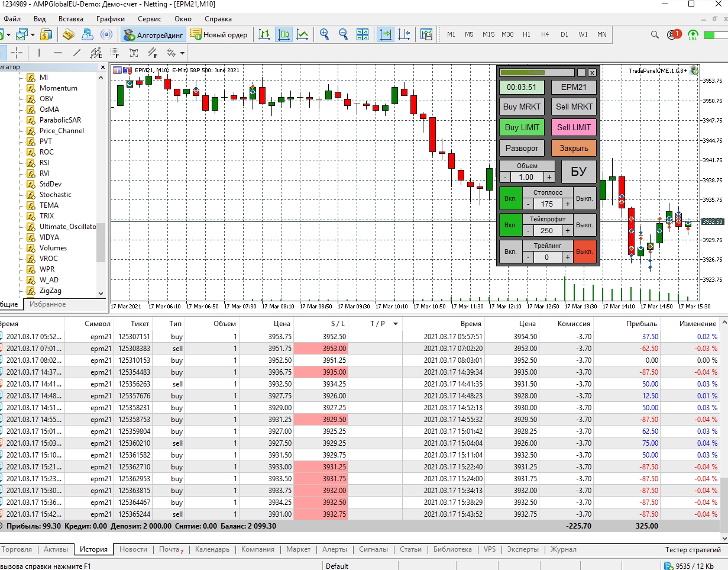
Task: Select the M15 timeframe
Action: (488, 34)
